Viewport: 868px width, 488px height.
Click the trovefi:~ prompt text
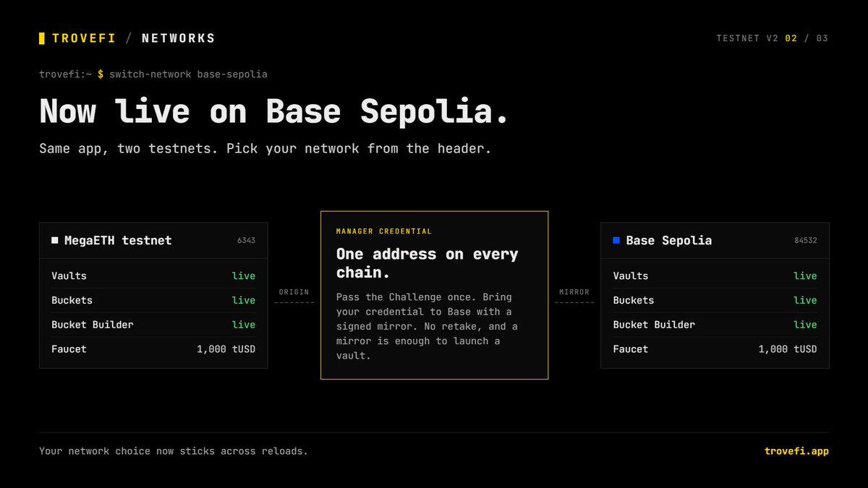65,74
